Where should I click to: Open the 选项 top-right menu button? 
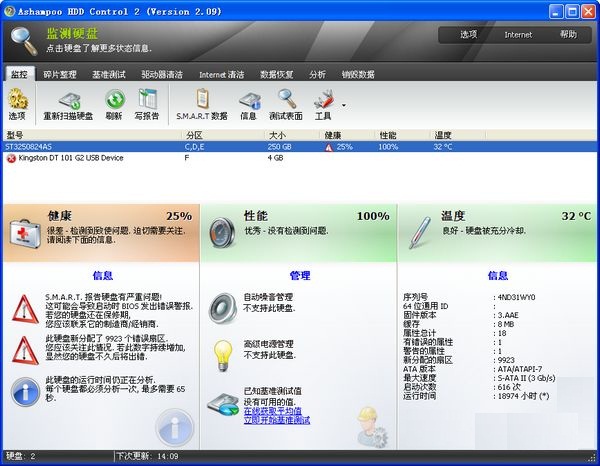(468, 35)
